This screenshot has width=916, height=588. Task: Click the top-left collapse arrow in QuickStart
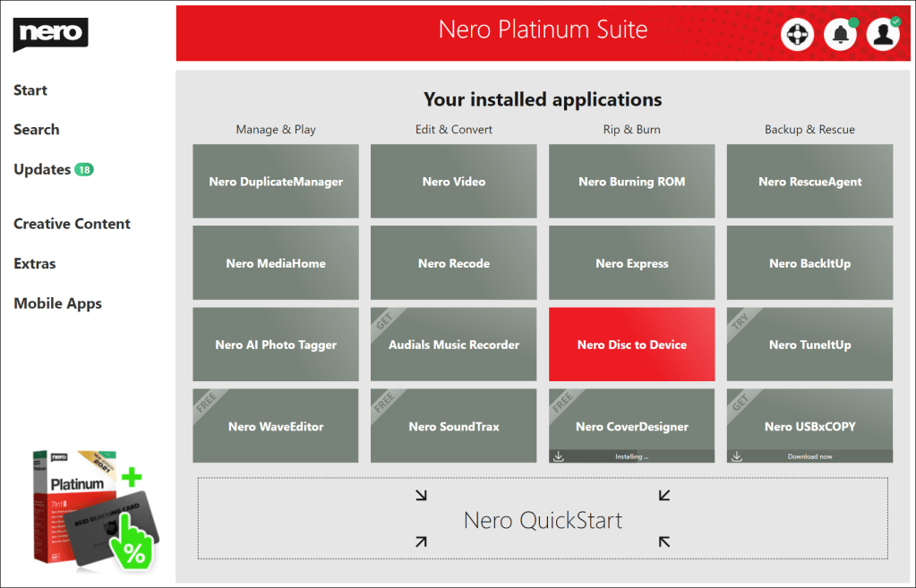(422, 495)
